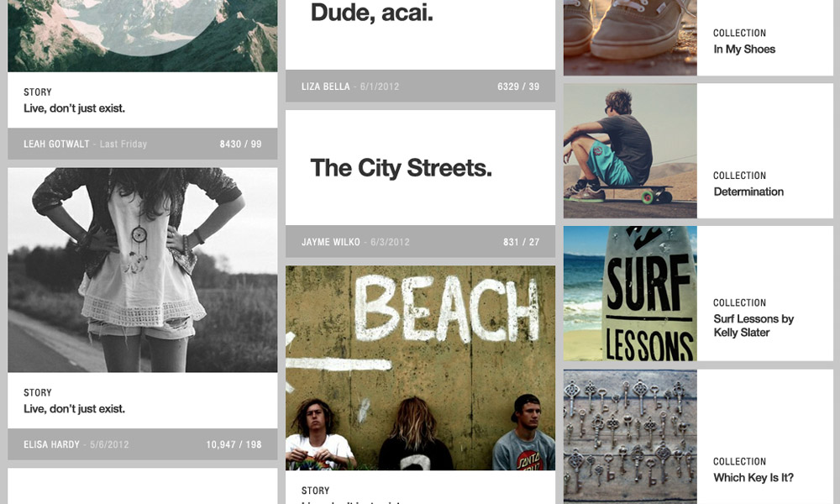This screenshot has height=504, width=840.
Task: Click Liza Bella author name
Action: [x=325, y=87]
